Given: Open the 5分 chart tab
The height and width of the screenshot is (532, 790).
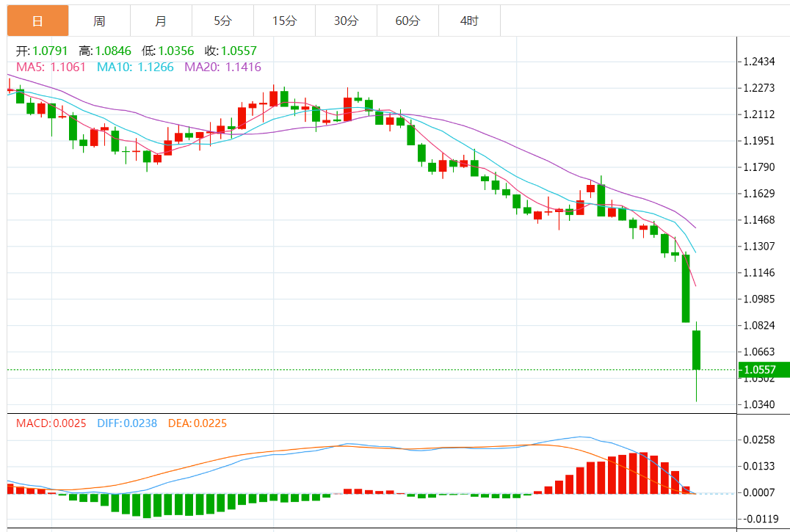Looking at the screenshot, I should (x=222, y=21).
